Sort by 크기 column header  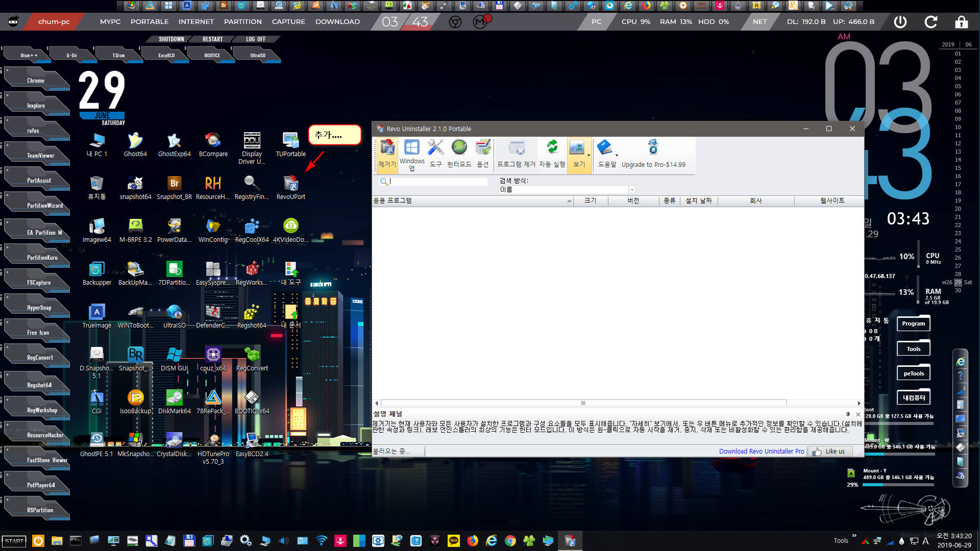[x=591, y=201]
